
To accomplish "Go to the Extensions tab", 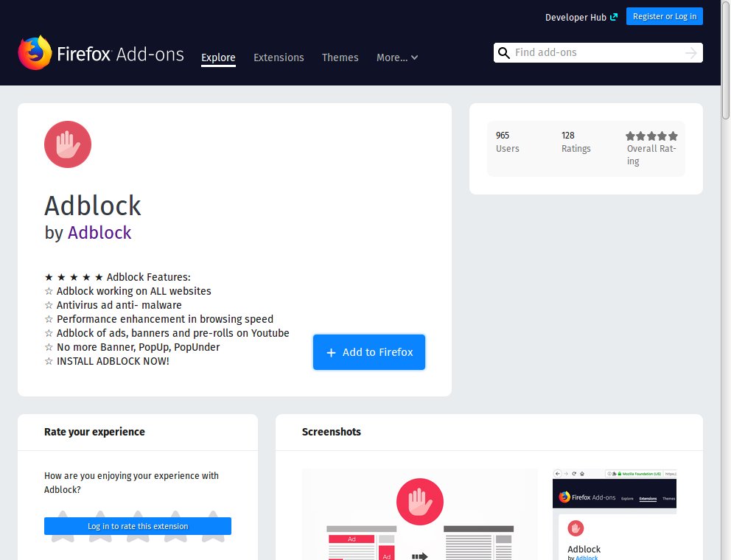I will tap(279, 57).
